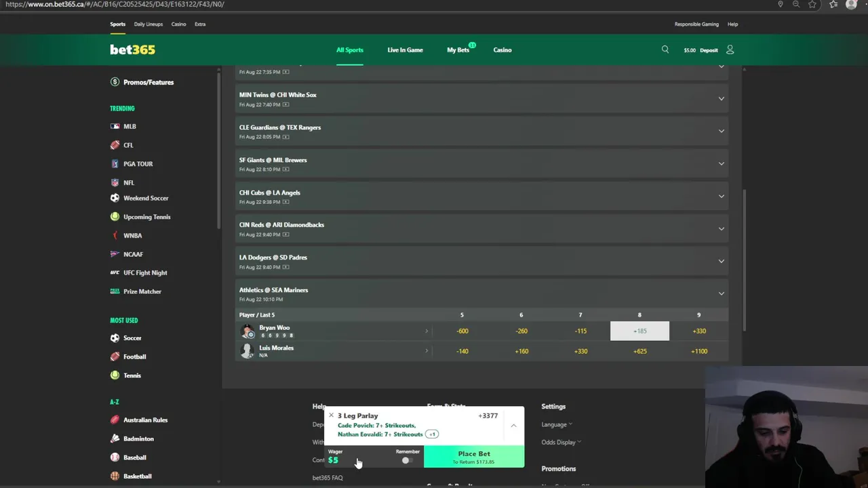Expand the betslip with the up chevron
The width and height of the screenshot is (868, 488).
tap(513, 426)
